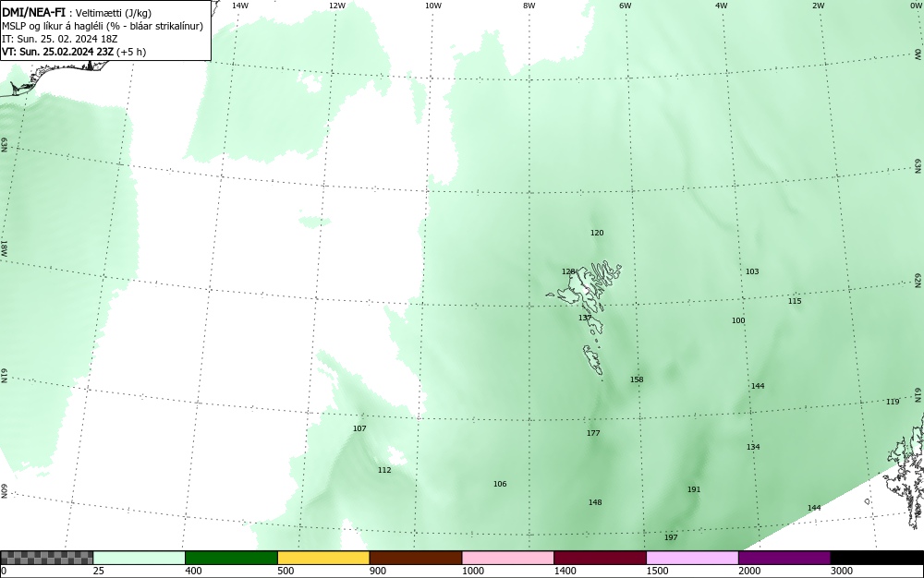Screen dimensions: 924x578
Task: Click the legend scale number '1400'
Action: (565, 571)
